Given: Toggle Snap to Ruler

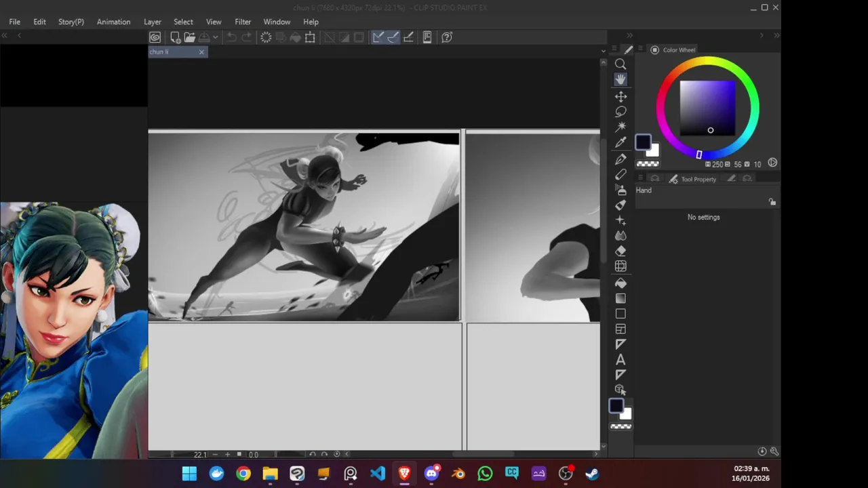Looking at the screenshot, I should [x=378, y=37].
